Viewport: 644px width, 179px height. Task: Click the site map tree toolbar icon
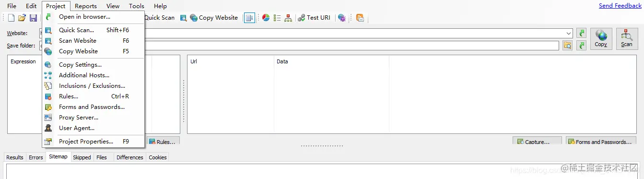(288, 18)
